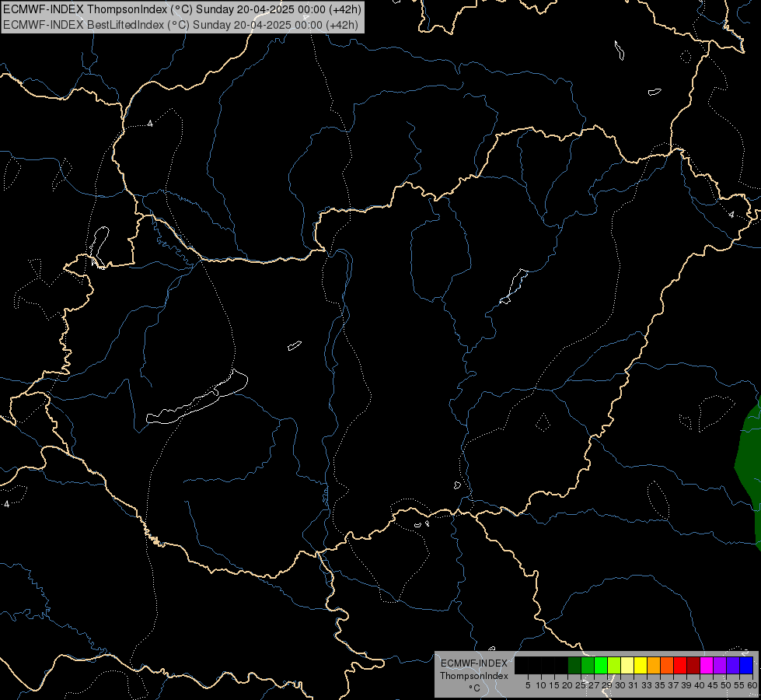
Task: Select the orange 33–35 legend swatch
Action: tap(654, 666)
